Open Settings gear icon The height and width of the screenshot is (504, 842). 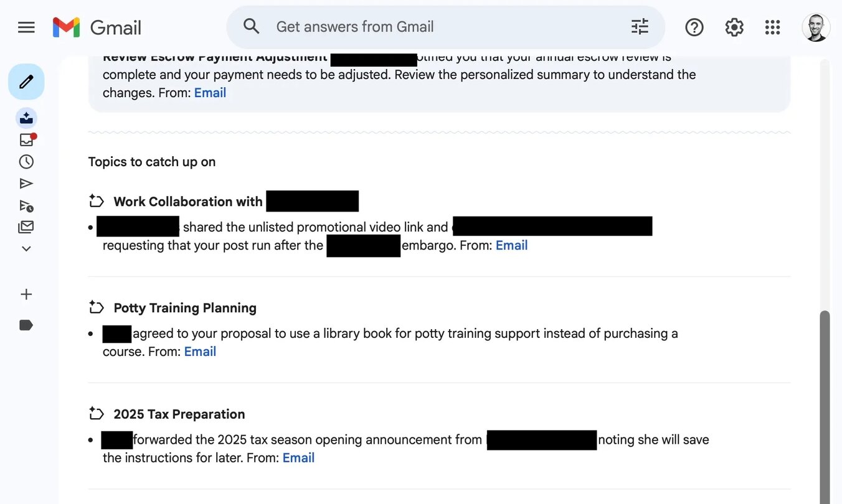tap(734, 27)
